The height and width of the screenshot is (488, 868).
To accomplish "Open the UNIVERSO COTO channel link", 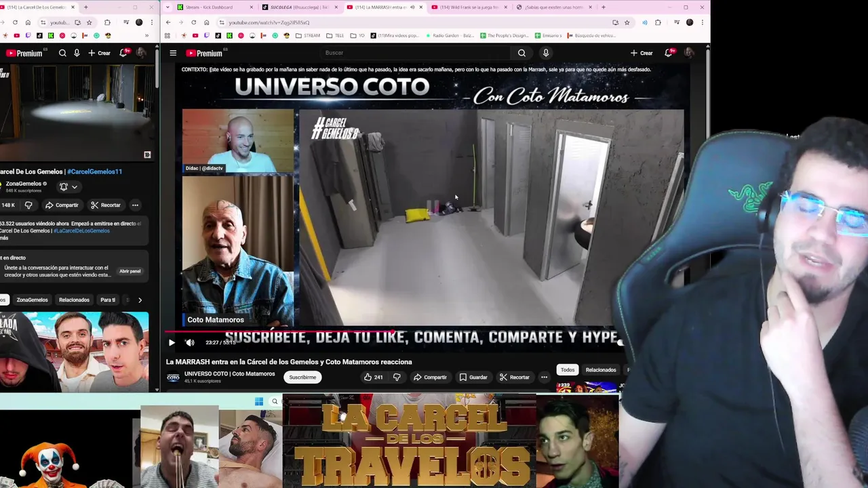I will click(229, 373).
